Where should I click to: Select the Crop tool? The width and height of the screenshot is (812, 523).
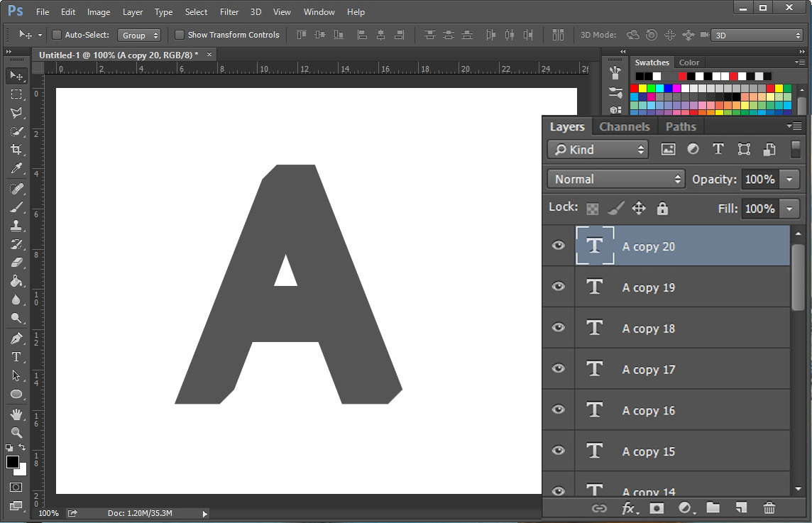point(16,150)
